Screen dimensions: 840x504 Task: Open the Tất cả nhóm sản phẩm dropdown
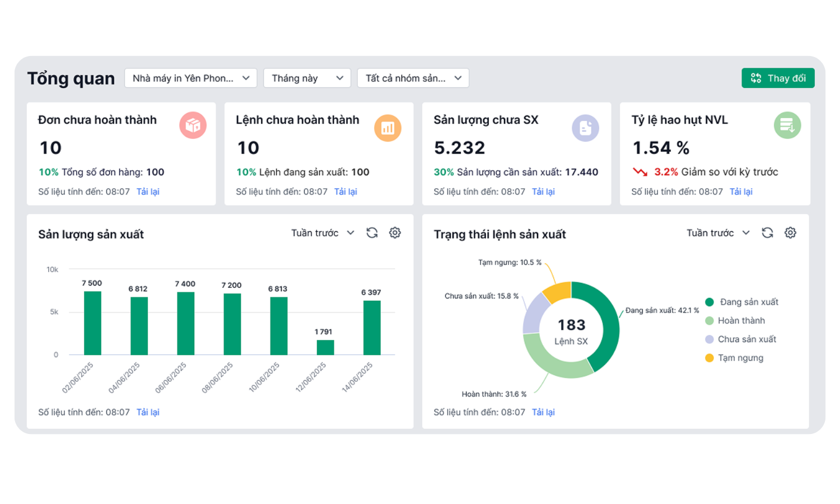tap(413, 78)
